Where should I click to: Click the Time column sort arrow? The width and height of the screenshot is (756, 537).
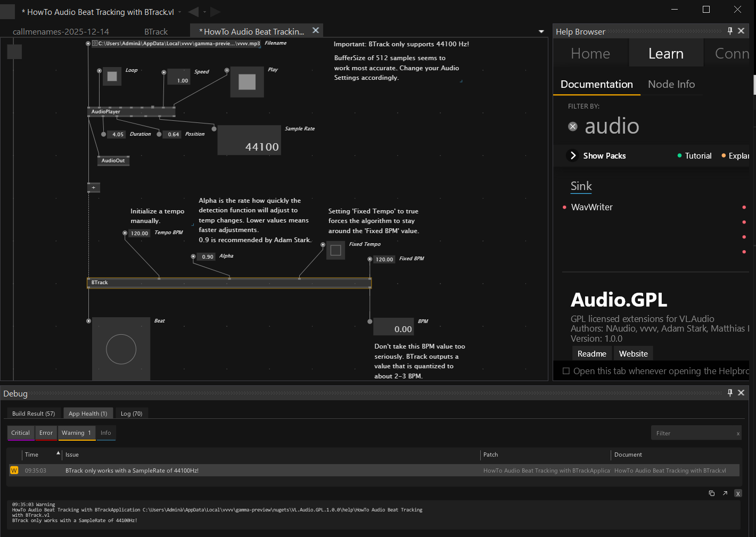(58, 453)
